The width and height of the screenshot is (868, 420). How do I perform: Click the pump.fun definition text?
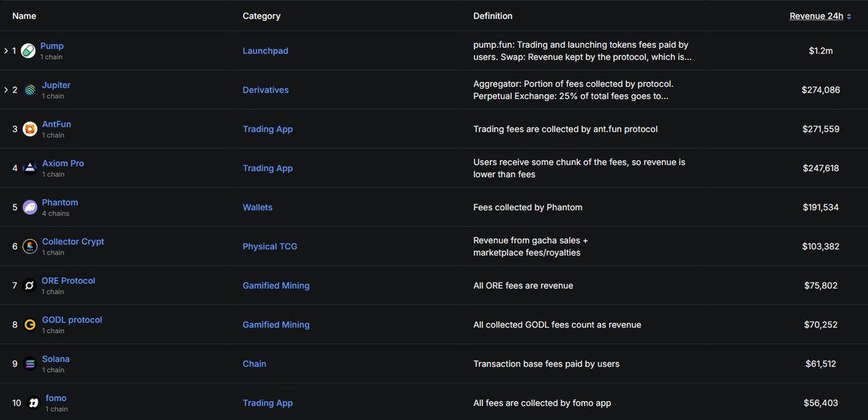[x=582, y=51]
